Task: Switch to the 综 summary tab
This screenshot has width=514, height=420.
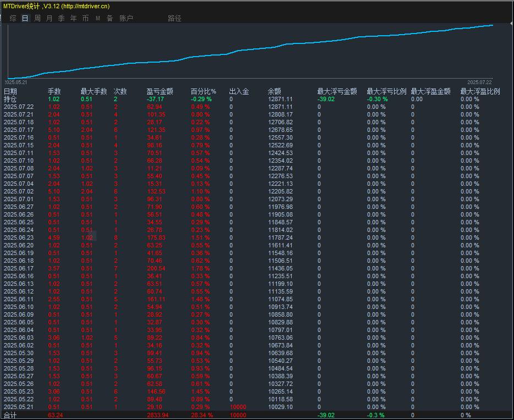Action: (x=13, y=18)
